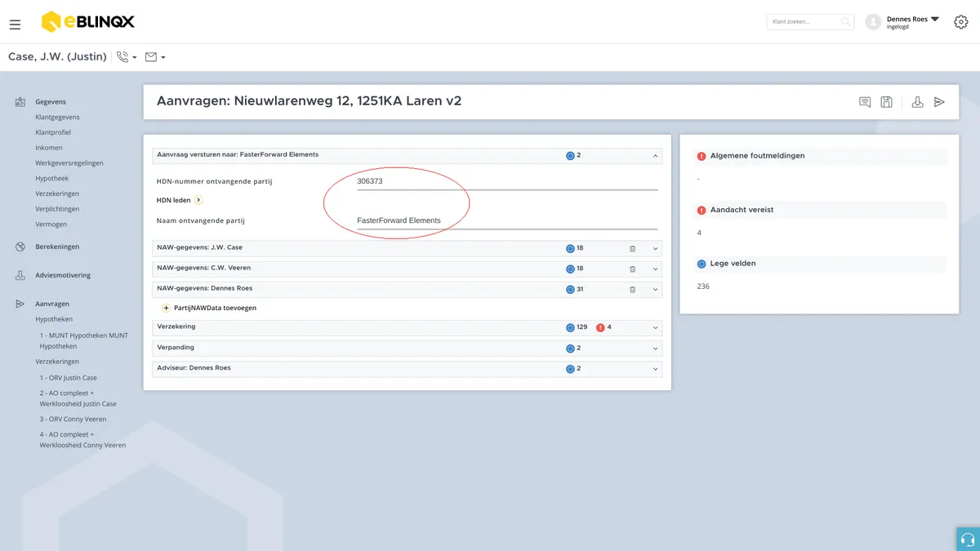Viewport: 980px width, 551px height.
Task: Delete NAW-gegevens Dennes Roes with trash icon
Action: [x=632, y=289]
